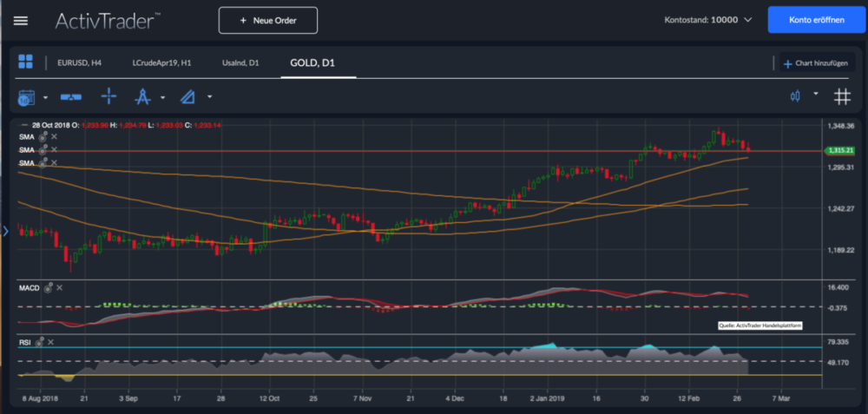
Task: Select the horizontal price line tool
Action: tap(71, 97)
